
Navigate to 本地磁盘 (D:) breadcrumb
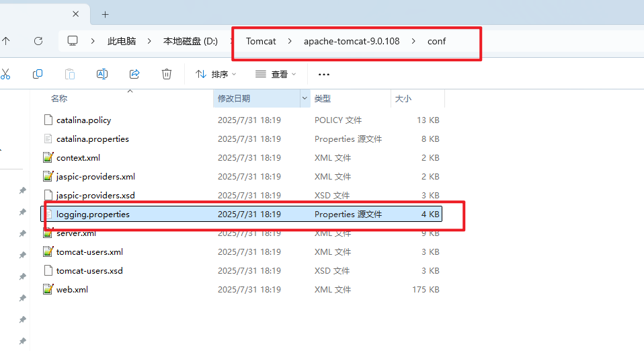tap(190, 41)
